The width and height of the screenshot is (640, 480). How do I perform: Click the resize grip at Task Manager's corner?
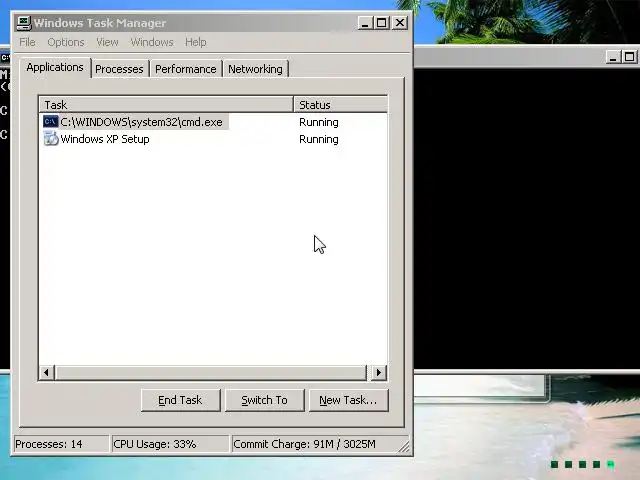[x=404, y=447]
